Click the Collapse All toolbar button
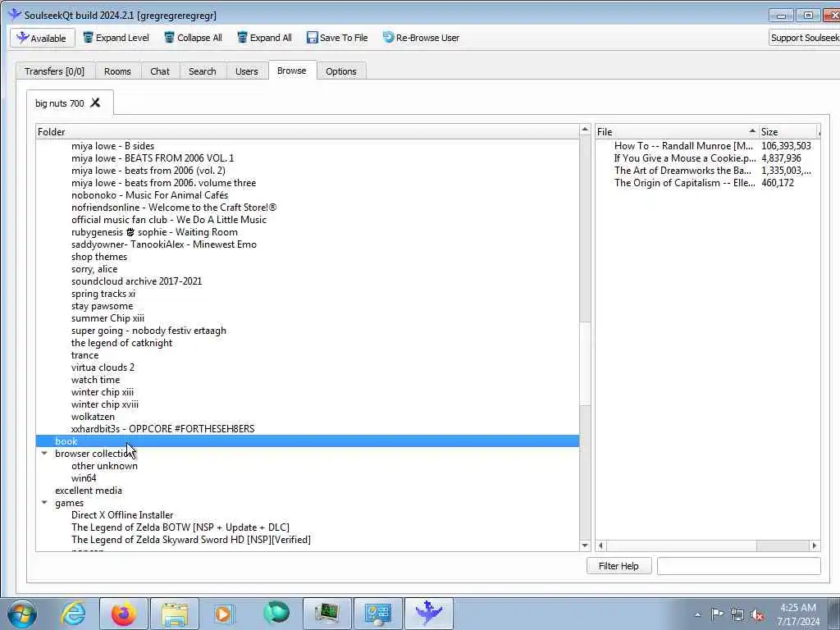The width and height of the screenshot is (840, 630). (x=193, y=38)
